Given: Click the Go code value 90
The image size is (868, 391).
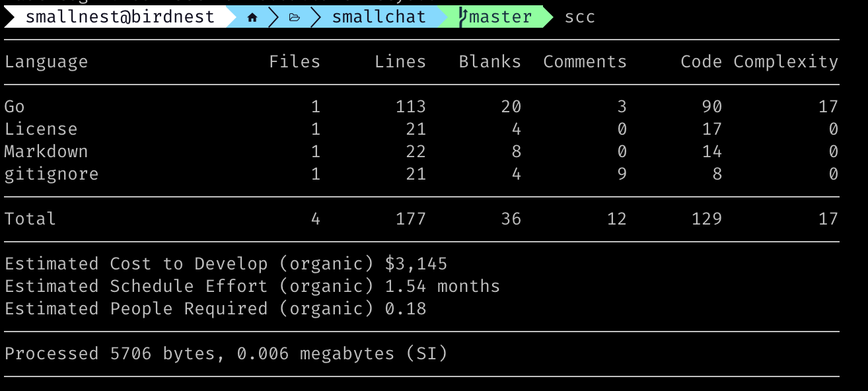Looking at the screenshot, I should click(x=712, y=106).
